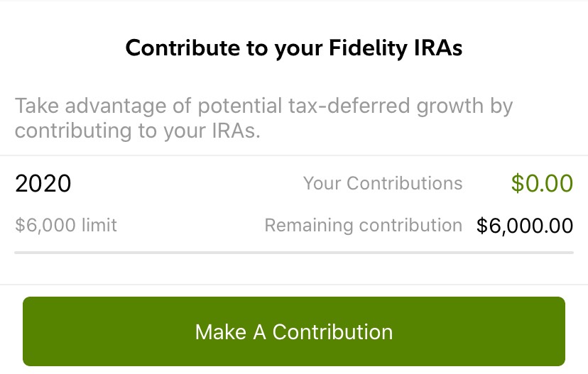The image size is (588, 374).
Task: Select the "Your Contributions" label
Action: (383, 184)
